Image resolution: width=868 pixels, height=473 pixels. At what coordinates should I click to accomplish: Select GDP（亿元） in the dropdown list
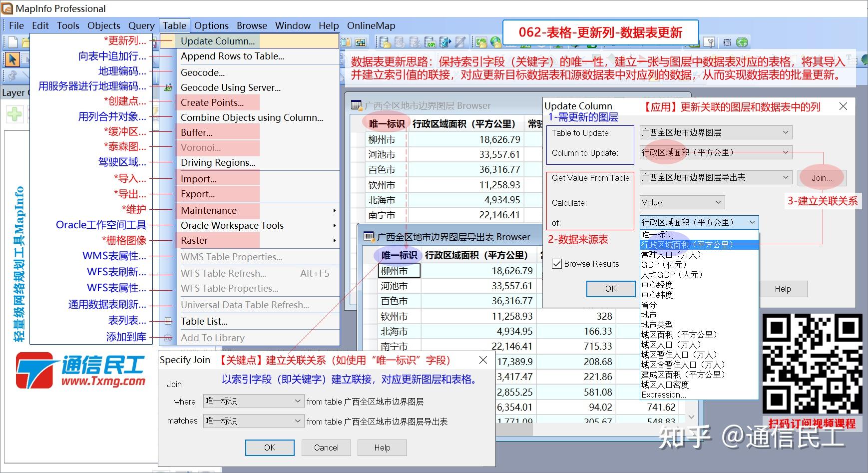[699, 265]
